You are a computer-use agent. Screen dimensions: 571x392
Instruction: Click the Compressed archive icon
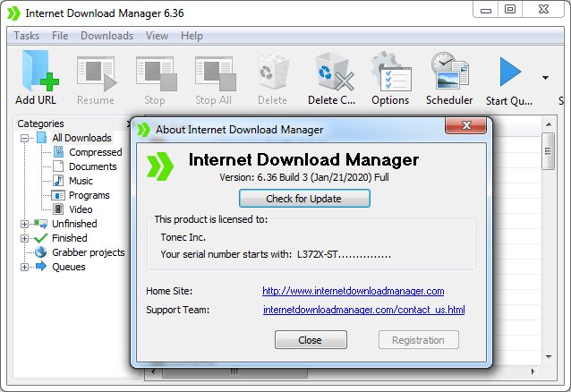(x=58, y=151)
